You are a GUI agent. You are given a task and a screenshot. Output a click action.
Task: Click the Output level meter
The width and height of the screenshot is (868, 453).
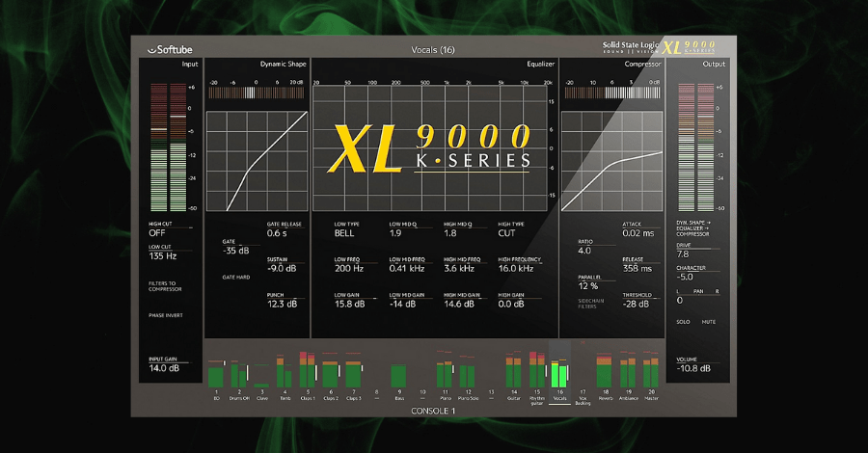coord(696,147)
